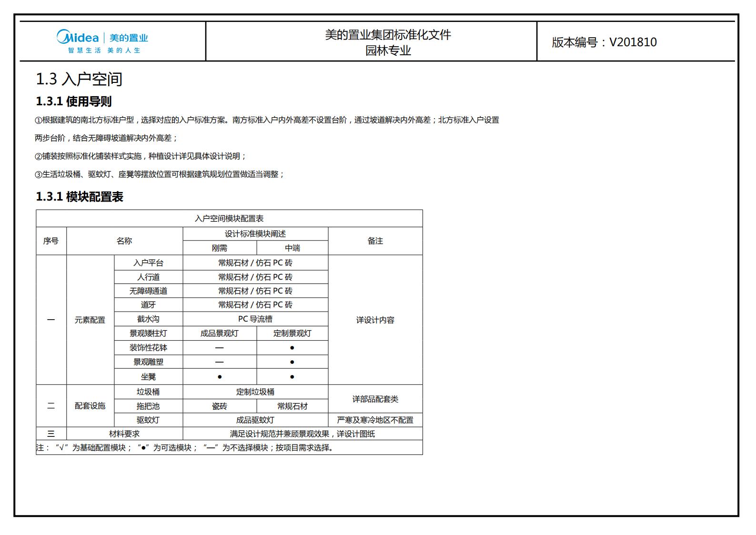Screen dimensions: 756x535
Task: Click the sequence number 三 cell
Action: 51,434
